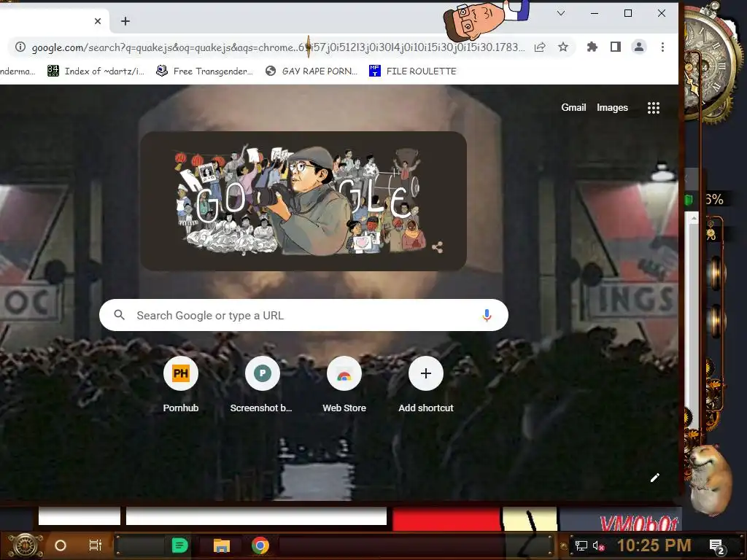
Task: Open the Chrome profile avatar
Action: 639,47
